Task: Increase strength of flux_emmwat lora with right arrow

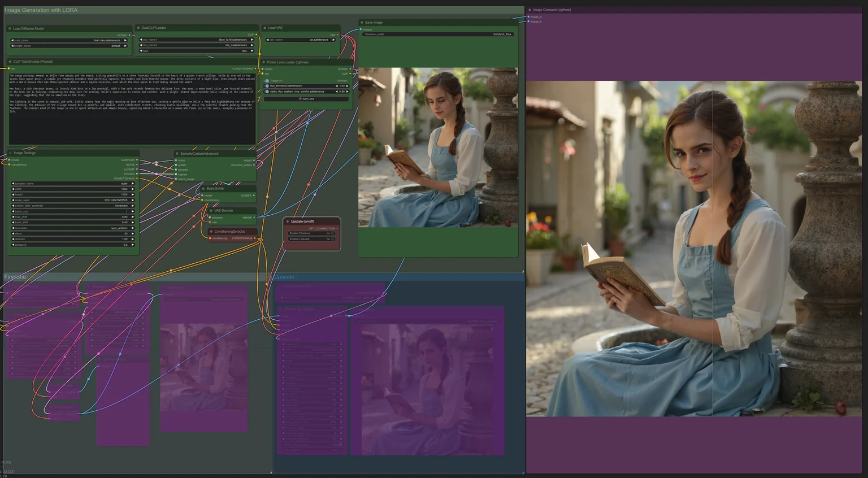Action: tap(347, 86)
